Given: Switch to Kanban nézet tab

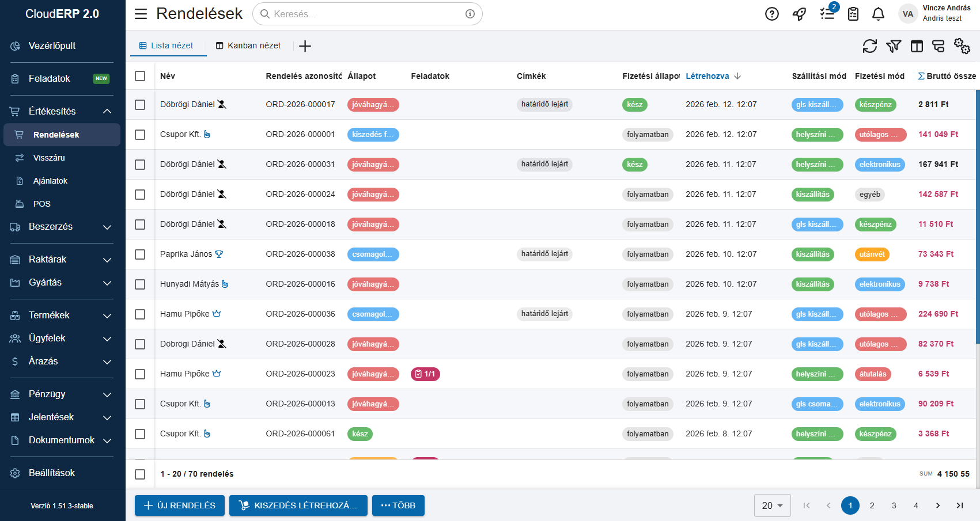Looking at the screenshot, I should 248,45.
